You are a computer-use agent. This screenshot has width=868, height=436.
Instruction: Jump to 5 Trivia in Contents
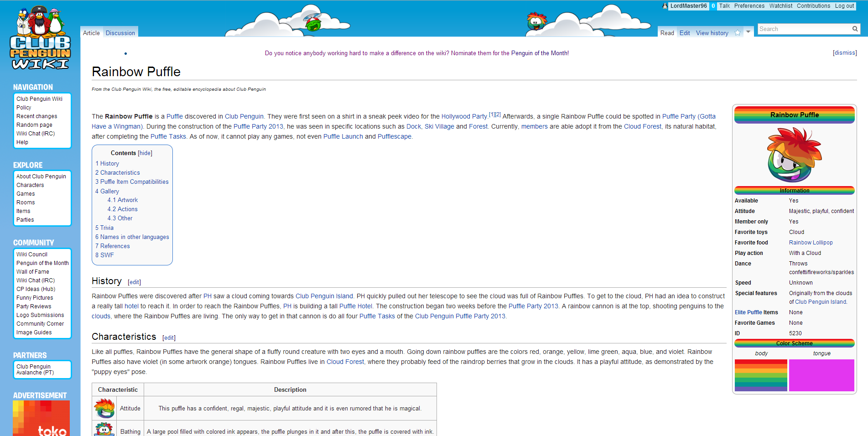pos(104,228)
